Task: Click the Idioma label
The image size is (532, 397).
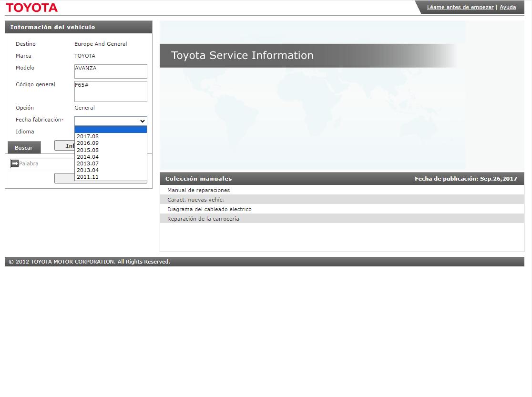Action: point(25,132)
